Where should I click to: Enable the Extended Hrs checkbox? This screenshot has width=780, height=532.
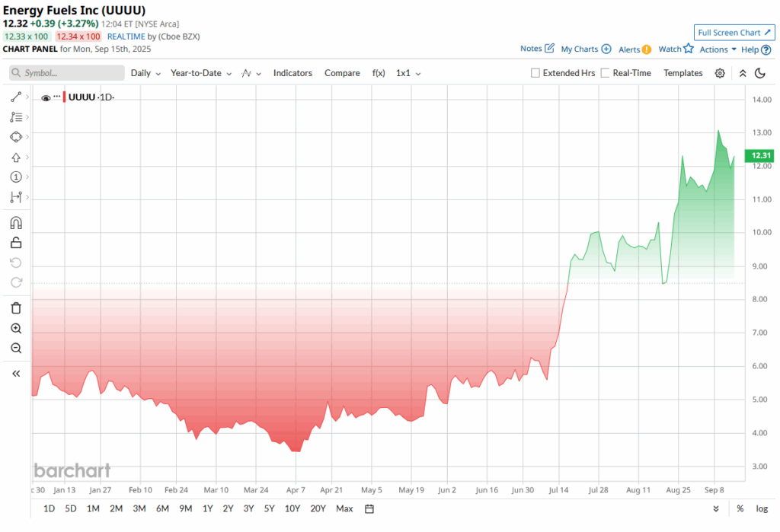click(x=535, y=73)
